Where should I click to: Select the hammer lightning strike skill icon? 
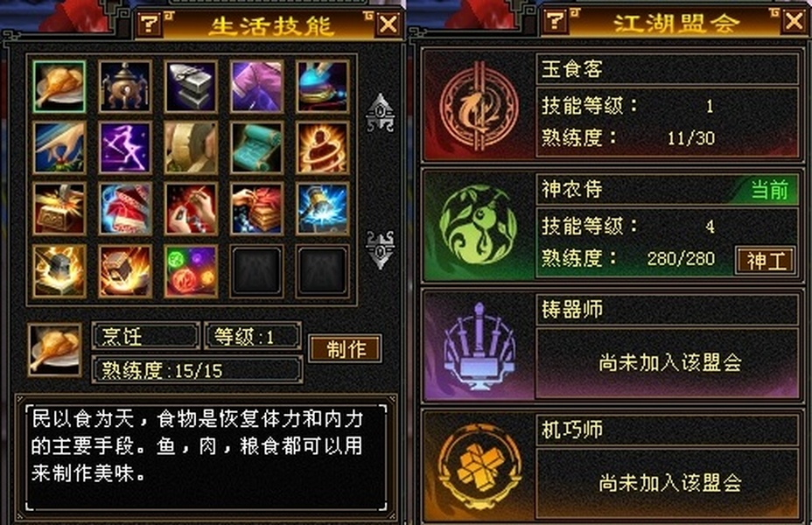click(323, 208)
